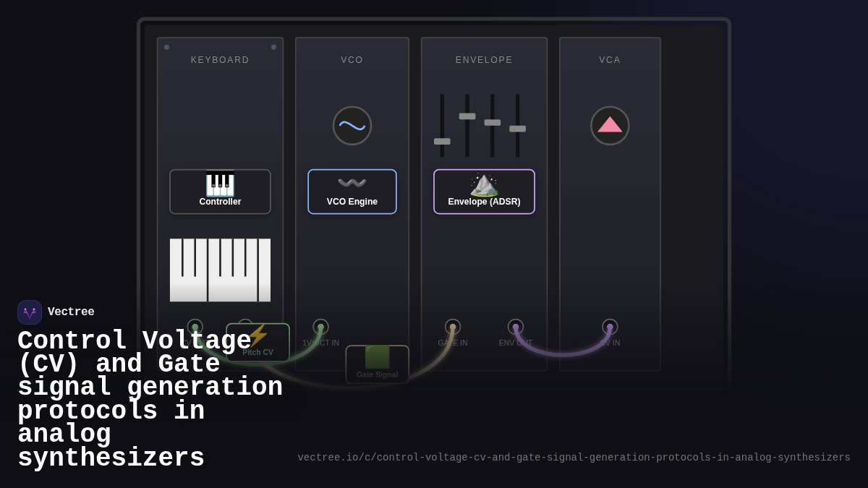The height and width of the screenshot is (488, 868).
Task: Expand the Envelope (ADSR) node details
Action: click(x=484, y=192)
